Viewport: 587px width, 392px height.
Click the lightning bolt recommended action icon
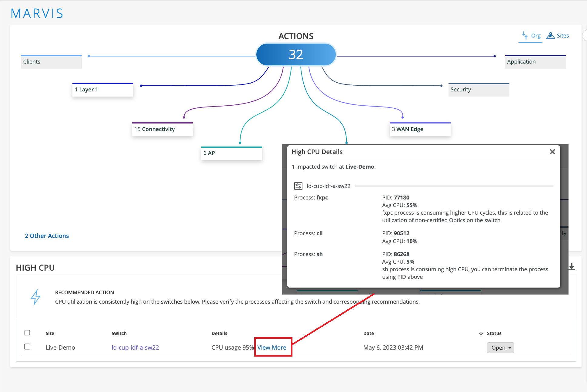click(x=35, y=297)
